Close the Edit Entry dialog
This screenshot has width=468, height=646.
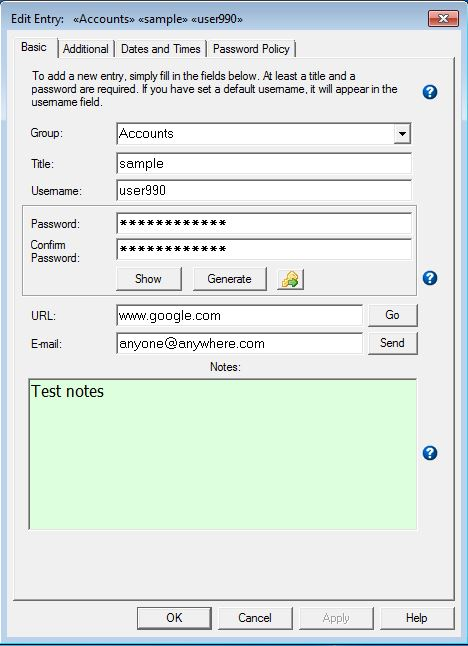click(x=443, y=19)
